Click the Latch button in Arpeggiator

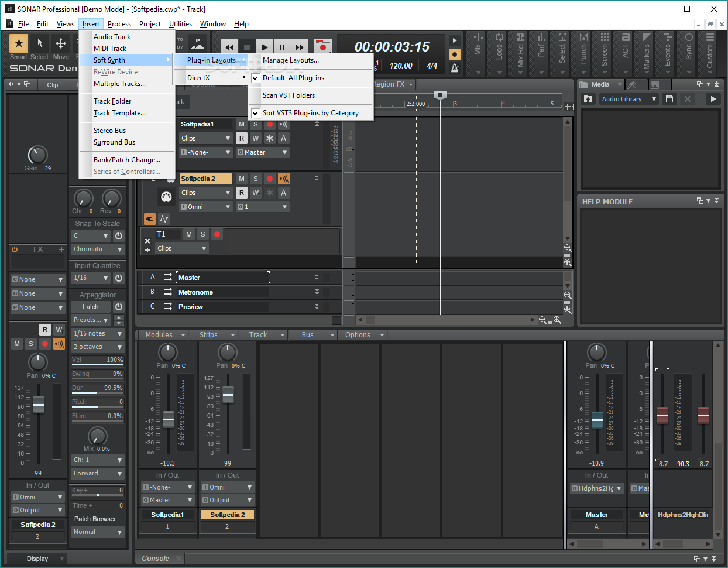pos(91,307)
